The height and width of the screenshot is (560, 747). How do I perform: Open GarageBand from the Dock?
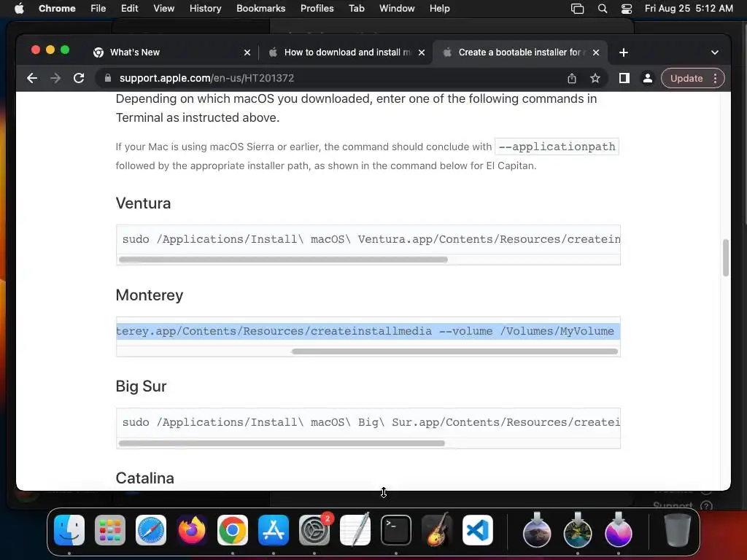coord(437,530)
